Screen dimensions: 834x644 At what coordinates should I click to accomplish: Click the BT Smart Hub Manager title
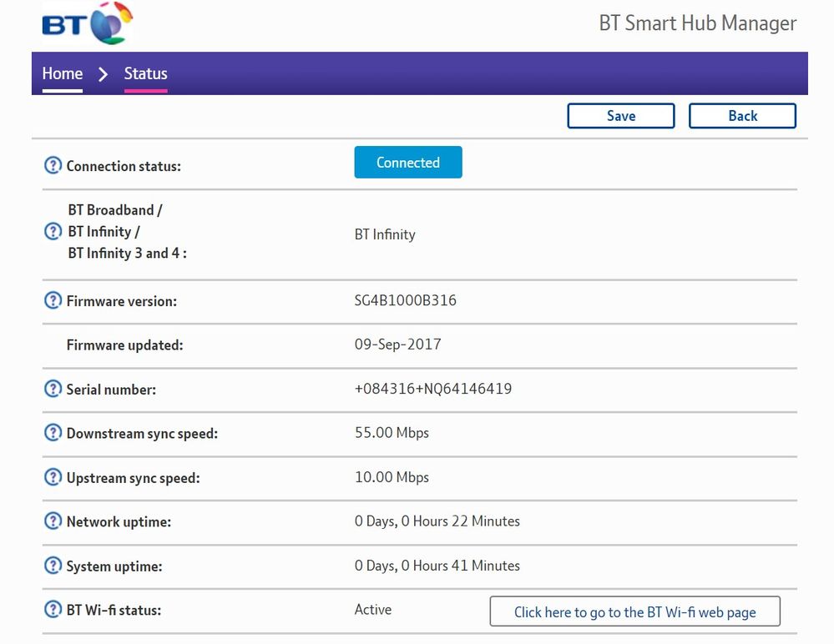(697, 24)
